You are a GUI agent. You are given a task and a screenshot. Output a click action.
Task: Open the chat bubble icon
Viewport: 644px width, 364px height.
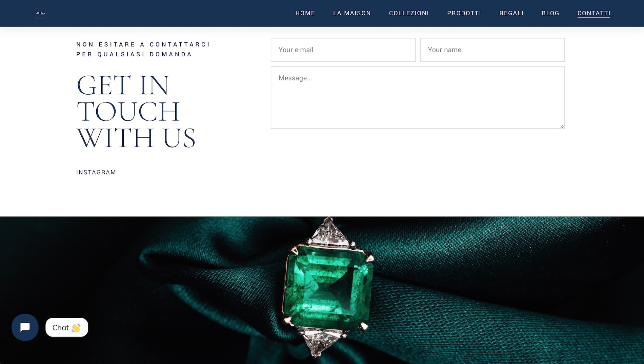25,327
